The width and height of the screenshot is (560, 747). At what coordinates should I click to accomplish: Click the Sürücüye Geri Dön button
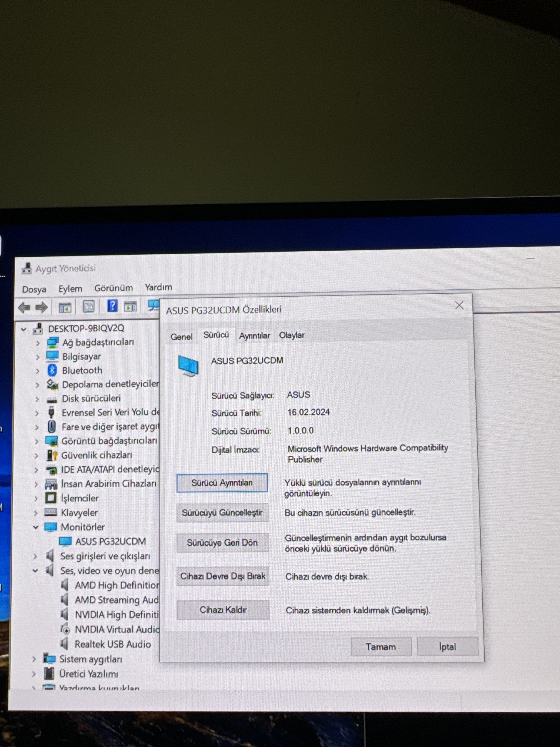[222, 543]
